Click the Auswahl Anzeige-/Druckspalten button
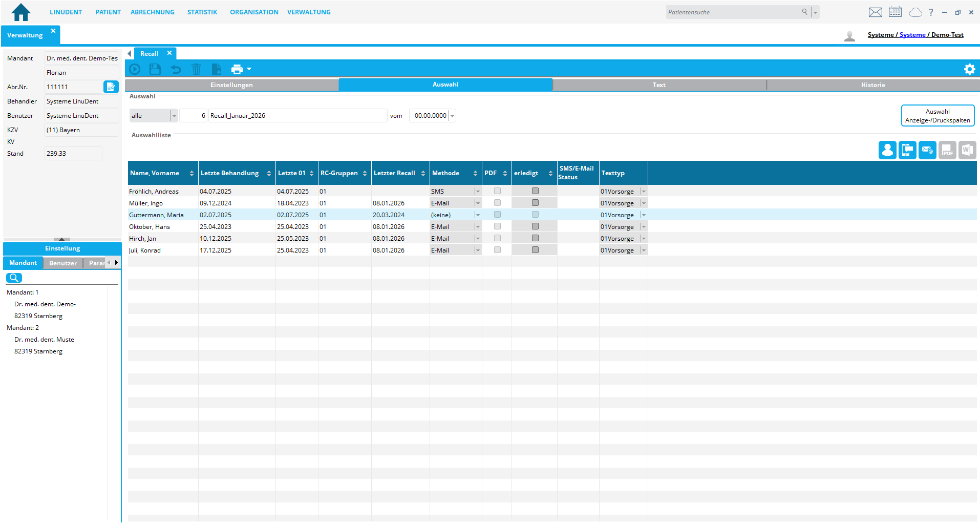 tap(938, 115)
